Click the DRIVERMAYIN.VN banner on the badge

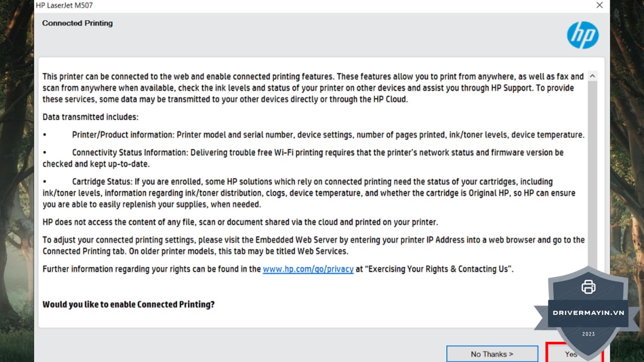[x=588, y=313]
